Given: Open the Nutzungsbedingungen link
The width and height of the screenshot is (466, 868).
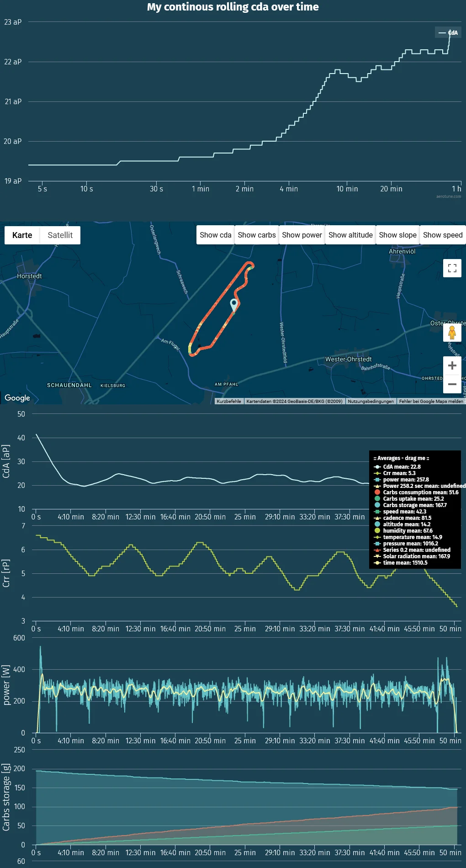Looking at the screenshot, I should click(371, 402).
